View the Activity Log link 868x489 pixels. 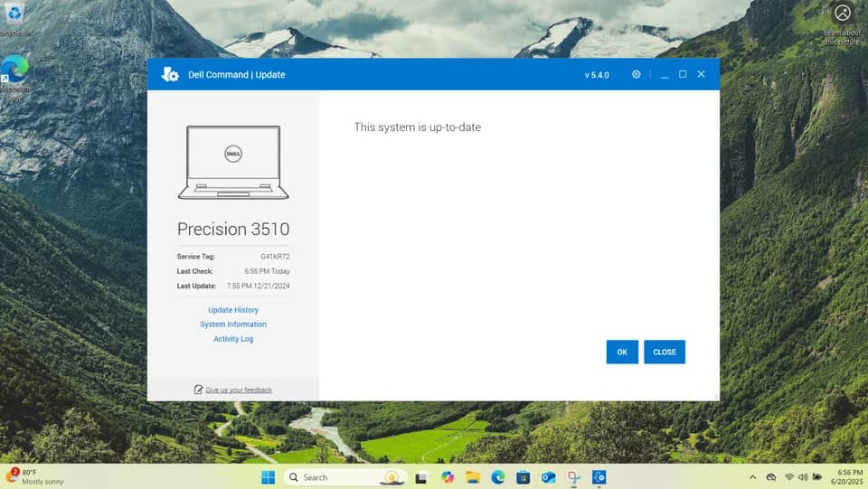pos(233,339)
